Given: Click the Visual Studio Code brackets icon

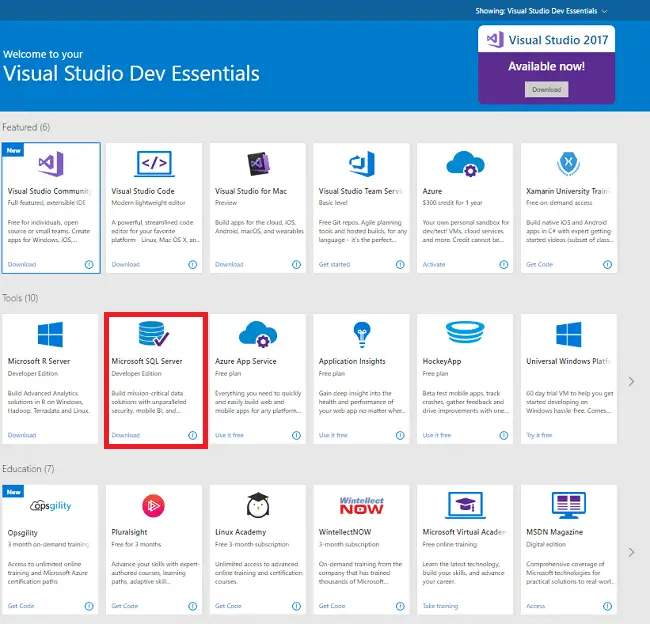Looking at the screenshot, I should (x=154, y=164).
